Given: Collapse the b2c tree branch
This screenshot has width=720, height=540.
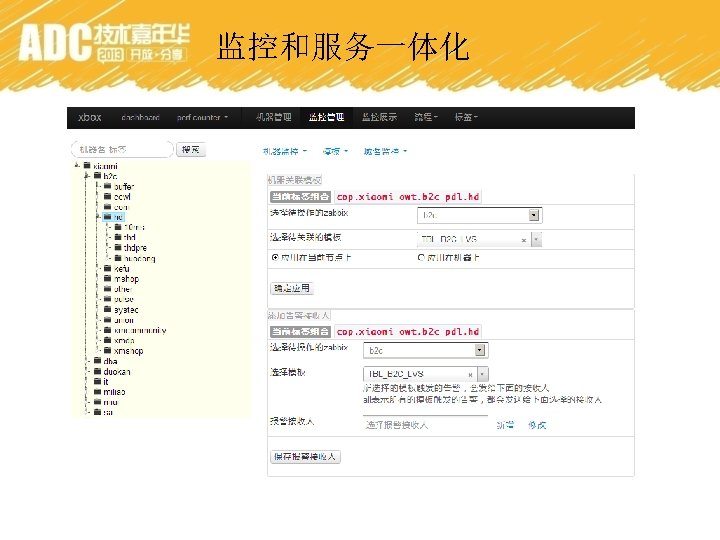Looking at the screenshot, I should 87,175.
